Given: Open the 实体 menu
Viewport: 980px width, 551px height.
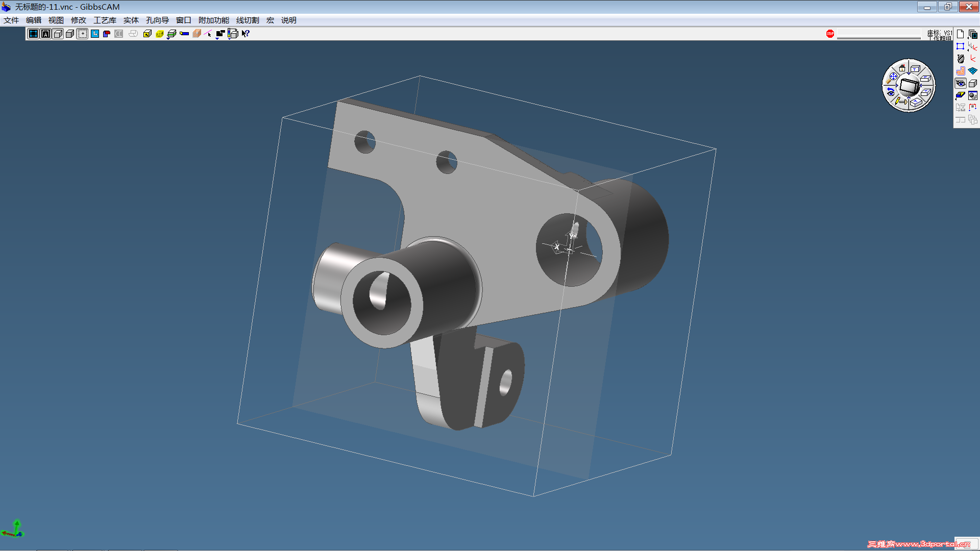Looking at the screenshot, I should [131, 20].
